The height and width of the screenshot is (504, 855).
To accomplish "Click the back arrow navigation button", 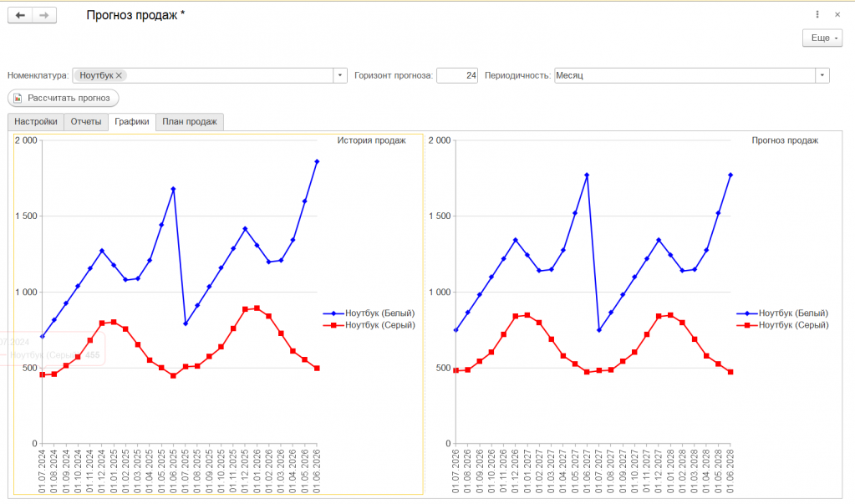I will pos(20,15).
